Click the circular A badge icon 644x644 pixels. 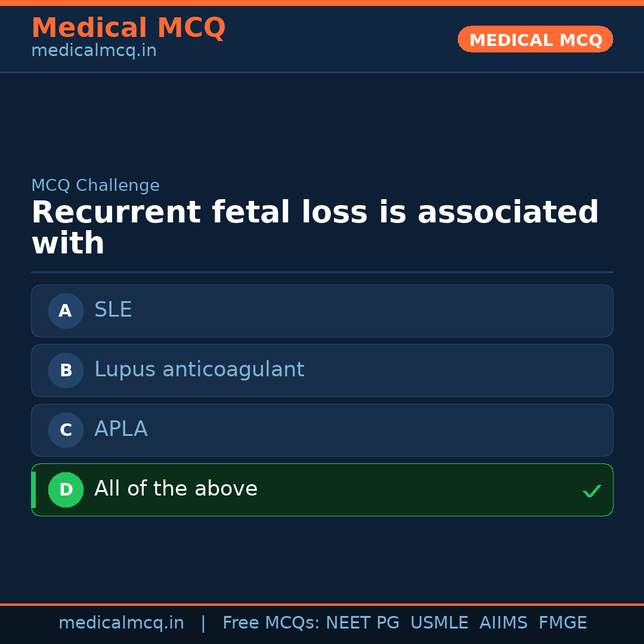pyautogui.click(x=66, y=311)
